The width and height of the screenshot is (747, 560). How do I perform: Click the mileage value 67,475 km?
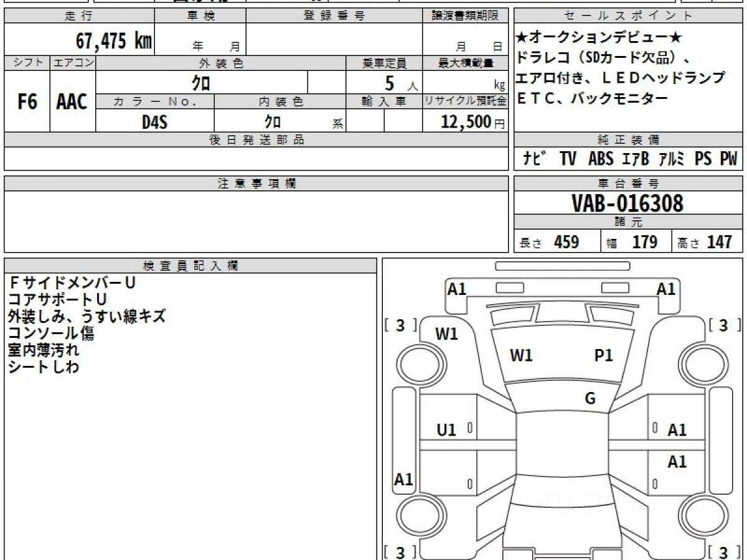[x=115, y=41]
